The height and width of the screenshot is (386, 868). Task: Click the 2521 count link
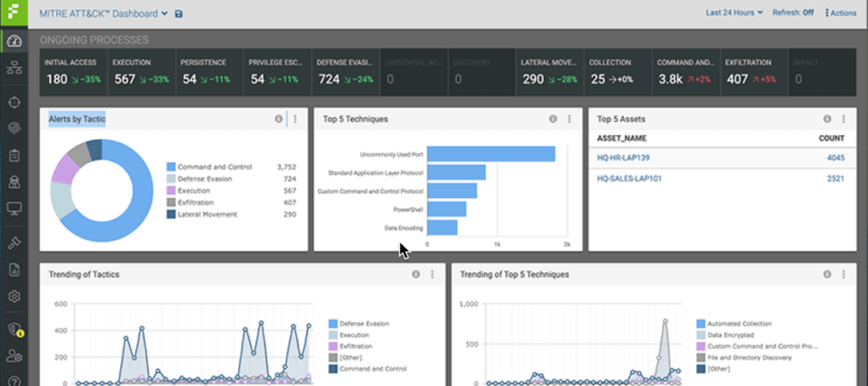pyautogui.click(x=836, y=179)
